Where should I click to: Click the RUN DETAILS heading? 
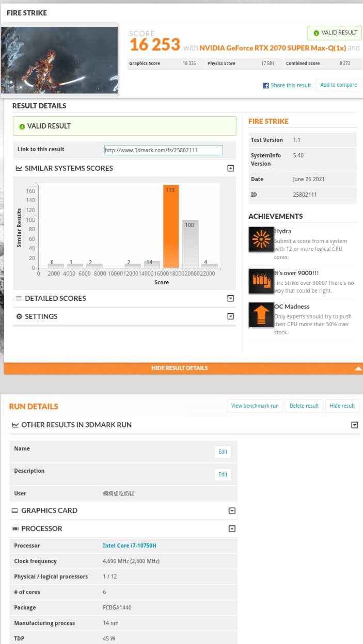pos(34,407)
